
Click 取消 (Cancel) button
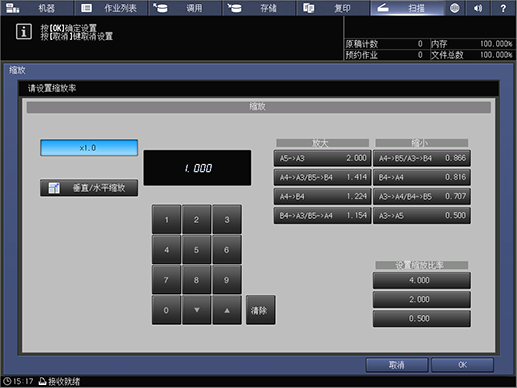click(x=397, y=365)
